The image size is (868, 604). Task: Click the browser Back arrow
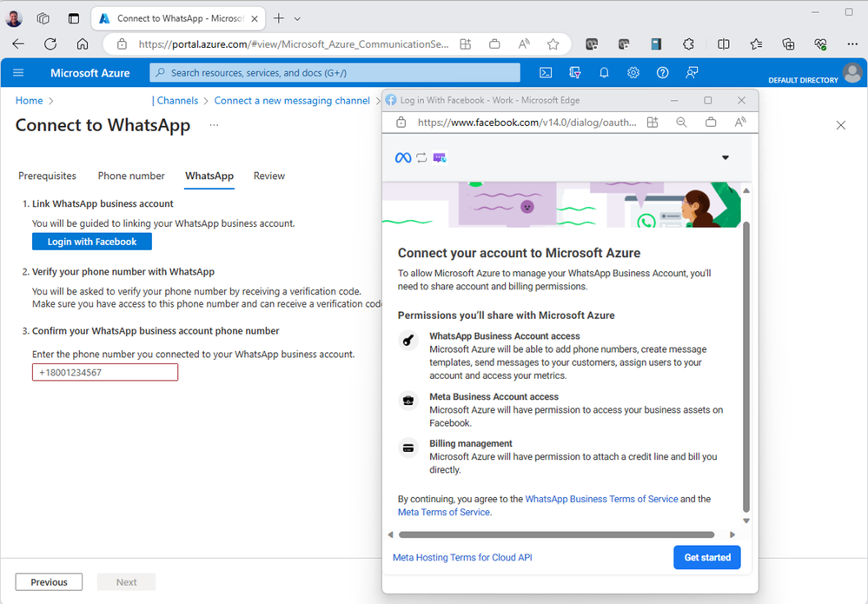tap(18, 44)
